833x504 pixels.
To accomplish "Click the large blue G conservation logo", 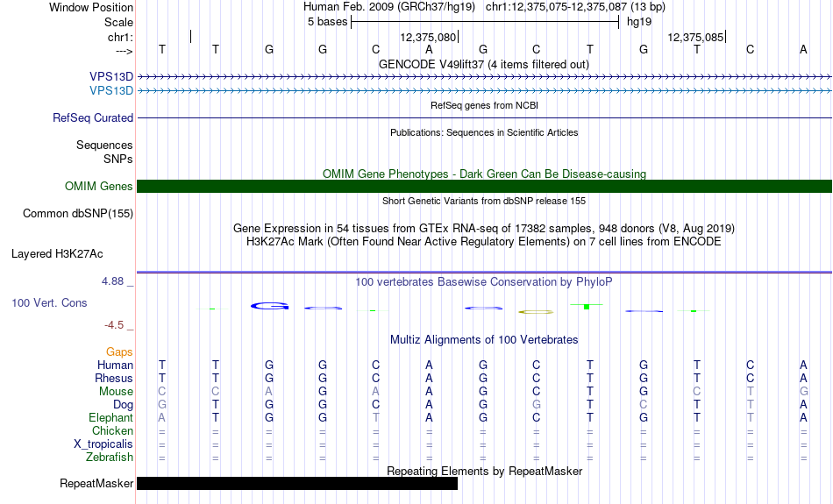I will pyautogui.click(x=270, y=306).
